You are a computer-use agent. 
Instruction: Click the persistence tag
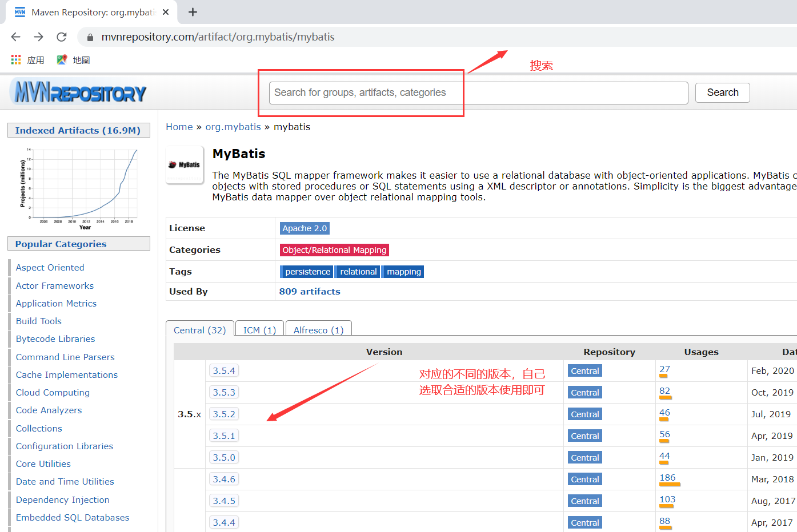pos(307,272)
